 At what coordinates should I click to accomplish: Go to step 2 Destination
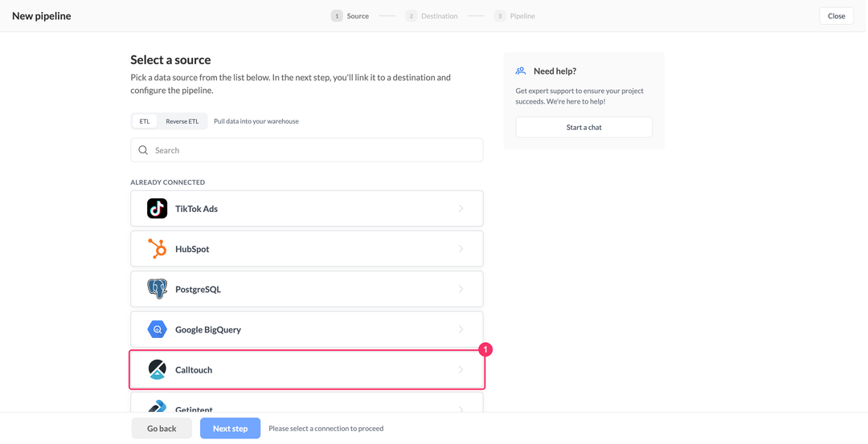(x=432, y=16)
